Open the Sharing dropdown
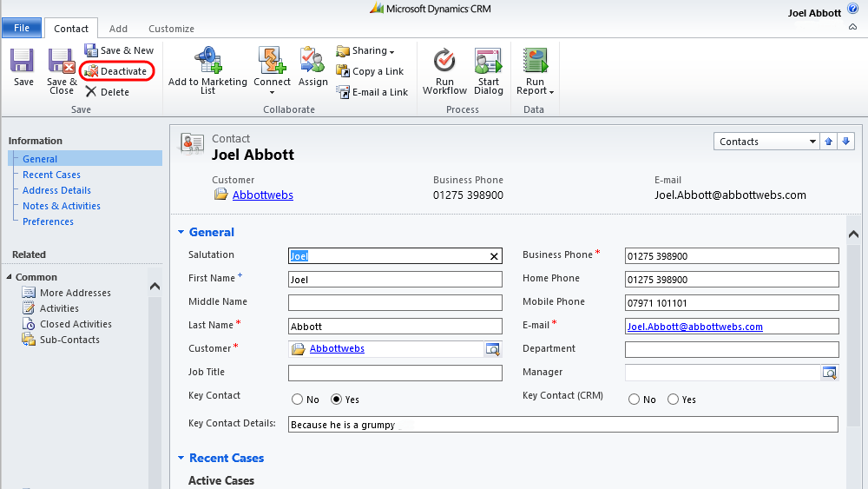868x489 pixels. [365, 51]
